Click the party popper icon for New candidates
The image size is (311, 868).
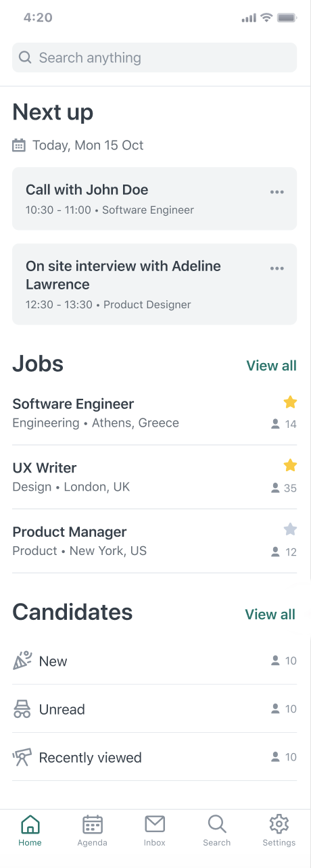[x=22, y=660]
